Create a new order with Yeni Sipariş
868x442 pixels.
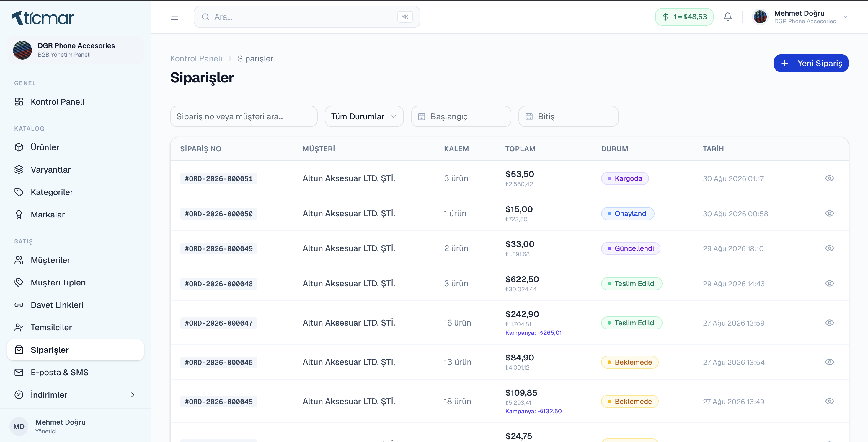click(x=811, y=64)
